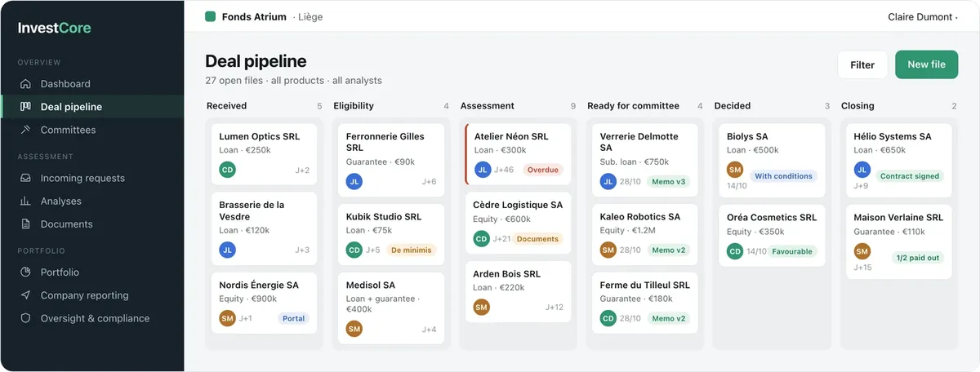The height and width of the screenshot is (372, 980).
Task: Click the Filter button
Action: [x=862, y=64]
